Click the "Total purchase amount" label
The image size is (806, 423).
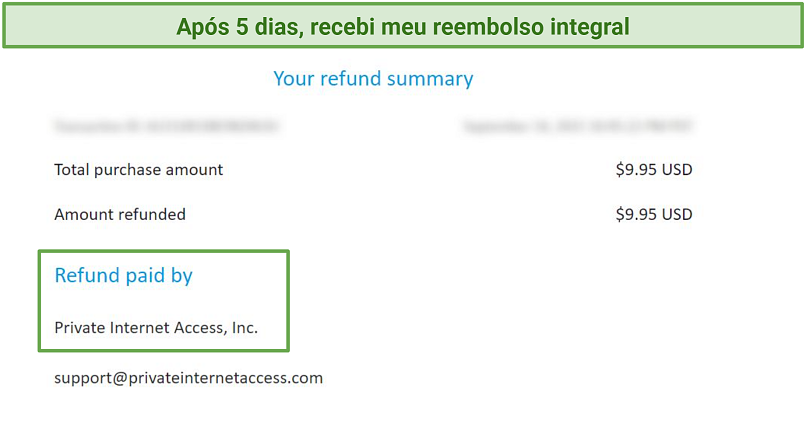coord(139,170)
